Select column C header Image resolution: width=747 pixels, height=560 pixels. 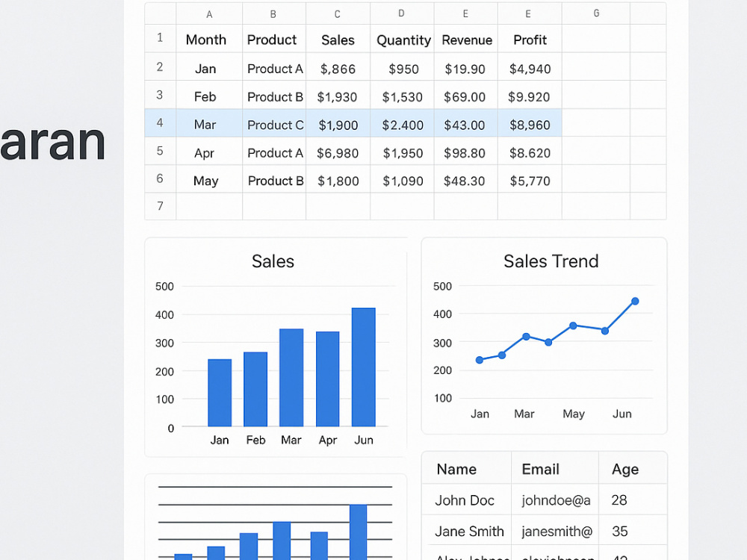click(338, 13)
